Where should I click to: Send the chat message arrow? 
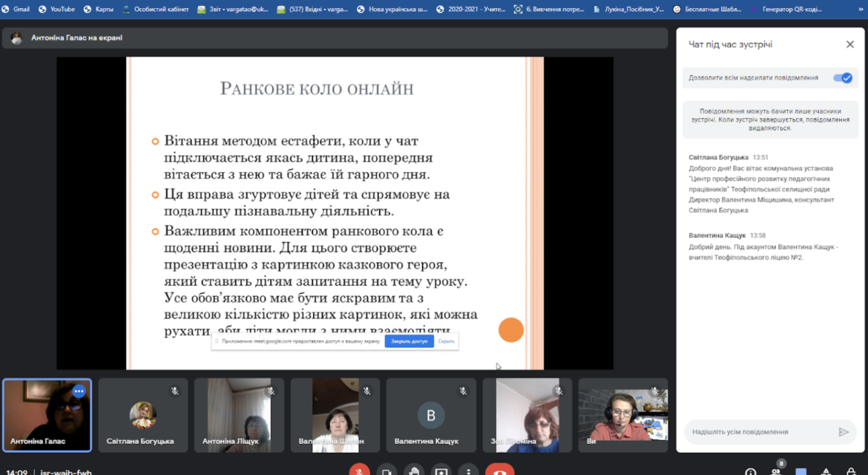[844, 432]
